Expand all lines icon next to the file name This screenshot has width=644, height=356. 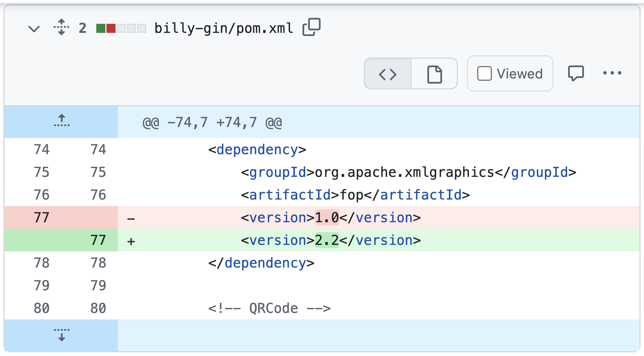pyautogui.click(x=61, y=27)
